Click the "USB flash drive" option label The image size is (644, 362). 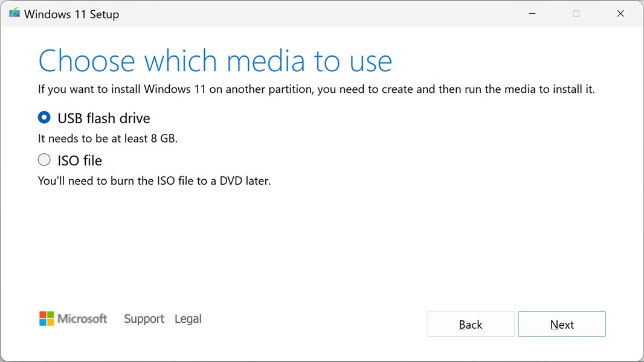pos(104,118)
